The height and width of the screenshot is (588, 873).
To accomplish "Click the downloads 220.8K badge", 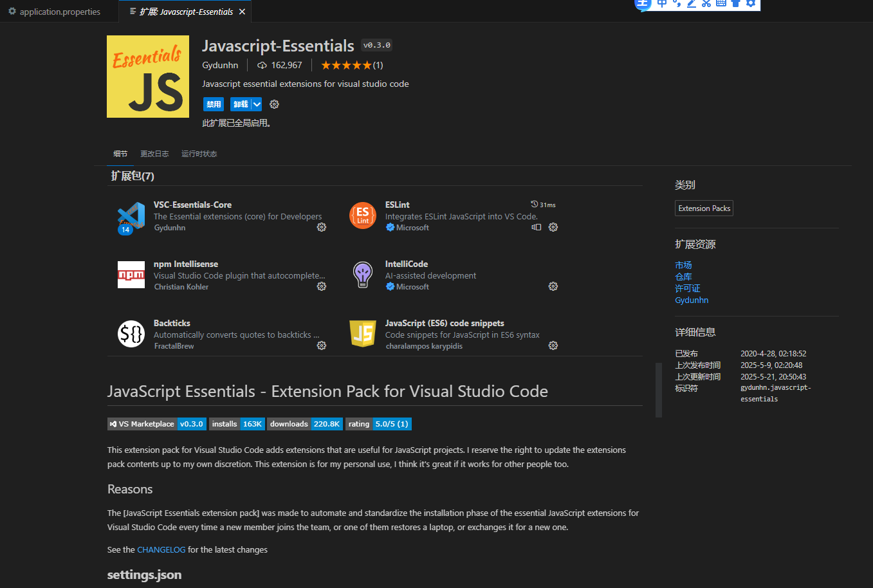I will (x=305, y=424).
